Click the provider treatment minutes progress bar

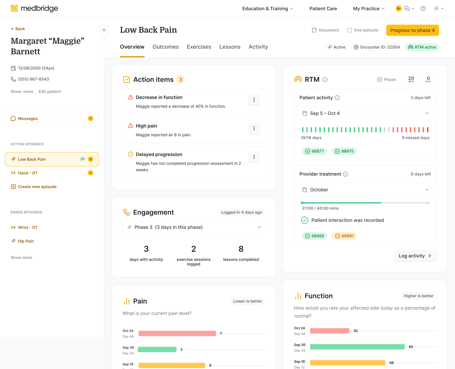pos(365,203)
